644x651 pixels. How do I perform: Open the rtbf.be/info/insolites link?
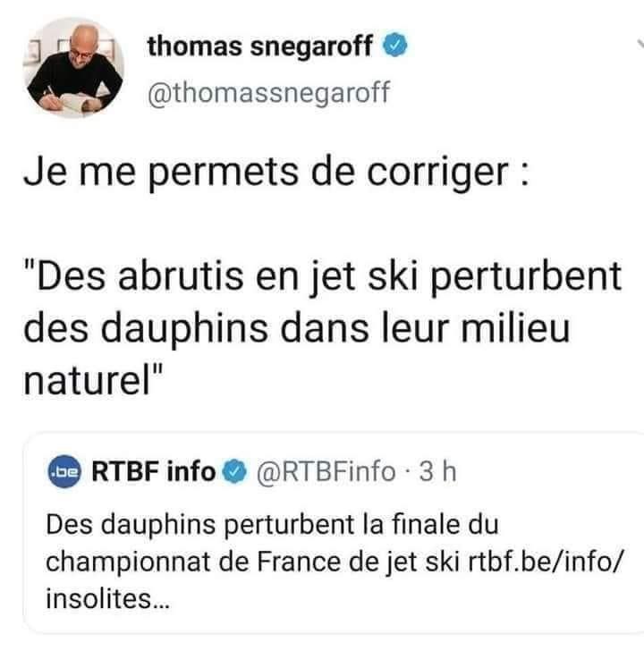pyautogui.click(x=546, y=562)
